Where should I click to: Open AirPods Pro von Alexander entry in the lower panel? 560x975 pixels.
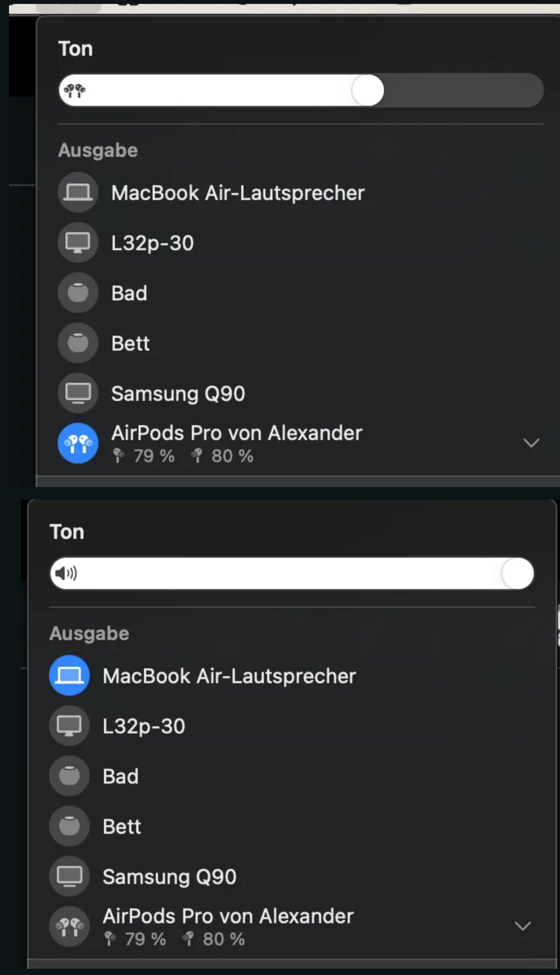[x=228, y=917]
